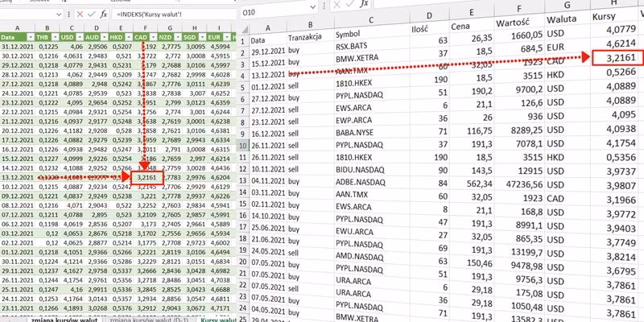Click the select-all corner of right sheet
This screenshot has height=322, width=644.
click(244, 29)
